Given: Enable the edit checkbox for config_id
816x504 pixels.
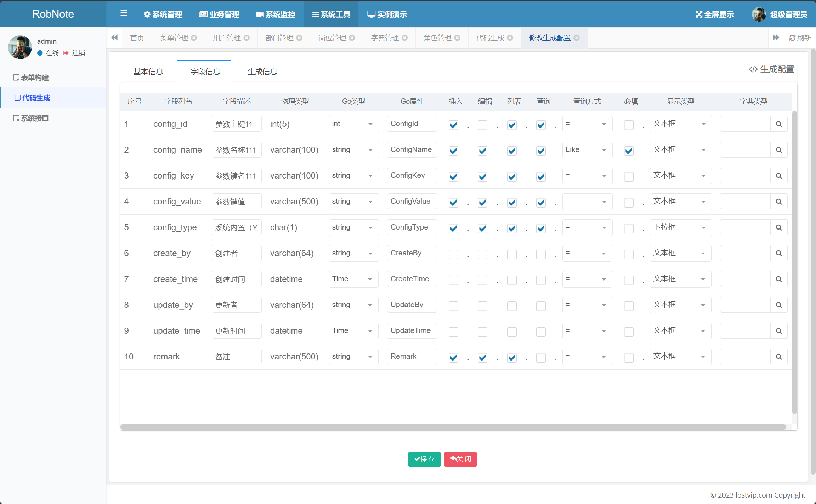Looking at the screenshot, I should pyautogui.click(x=482, y=125).
